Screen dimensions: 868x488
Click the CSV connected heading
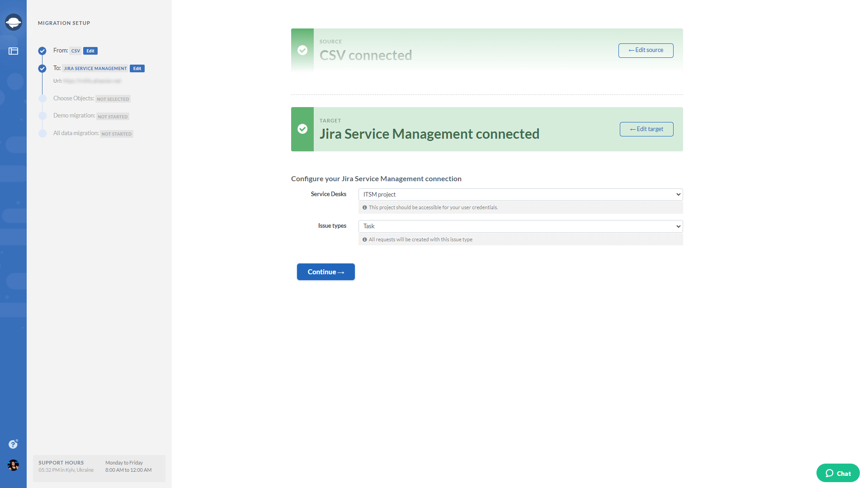click(366, 55)
